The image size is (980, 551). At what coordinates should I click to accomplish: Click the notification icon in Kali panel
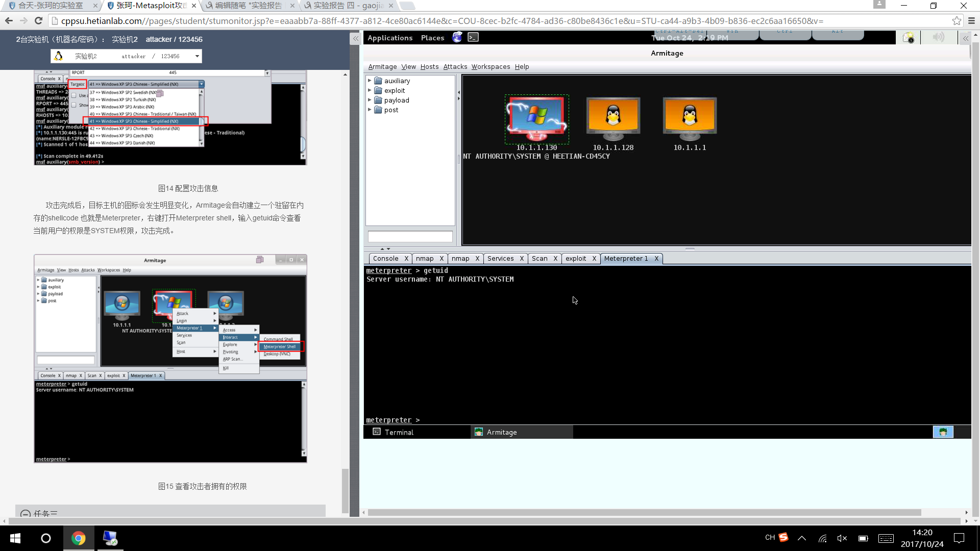pos(908,38)
